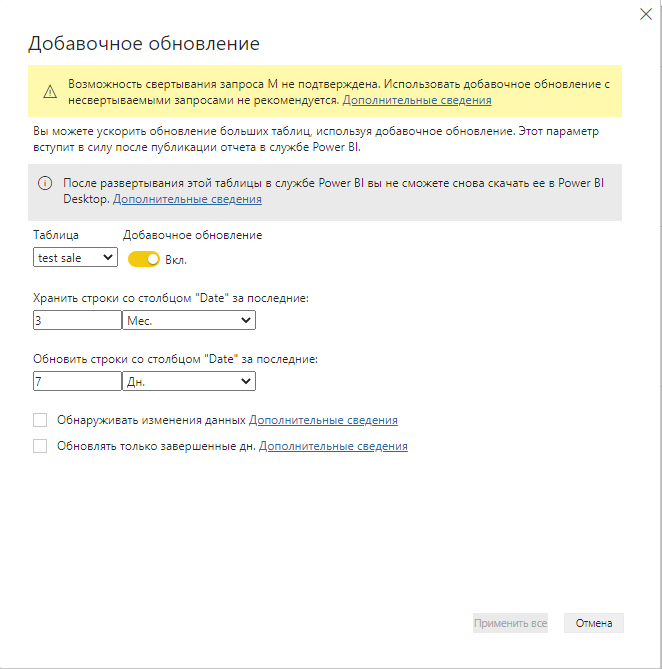Click the Добавочное обновление dialog title
Image resolution: width=662 pixels, height=669 pixels.
[x=144, y=44]
